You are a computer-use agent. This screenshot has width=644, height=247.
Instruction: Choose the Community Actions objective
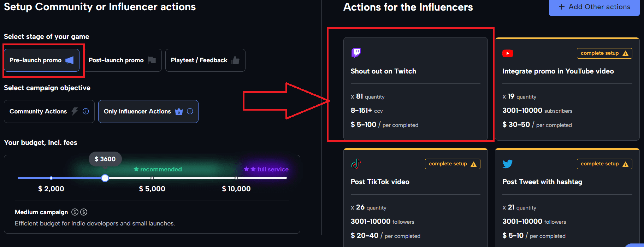49,112
